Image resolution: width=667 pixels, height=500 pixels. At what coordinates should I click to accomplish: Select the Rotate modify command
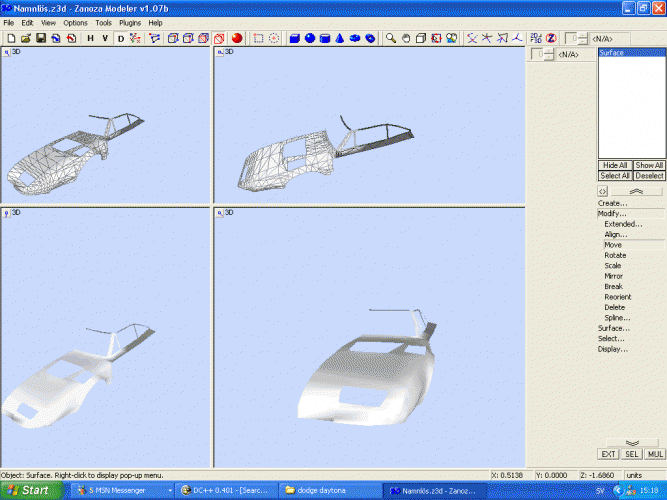615,255
